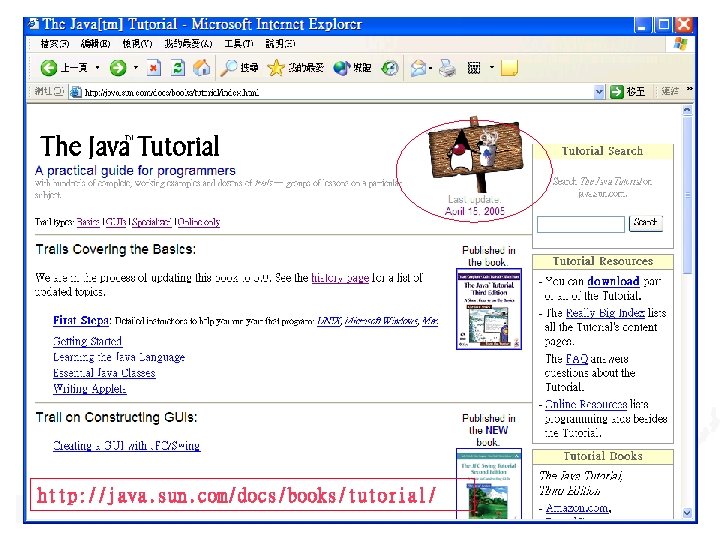
Task: Click the Windows flag logo in menu bar
Action: [x=680, y=44]
